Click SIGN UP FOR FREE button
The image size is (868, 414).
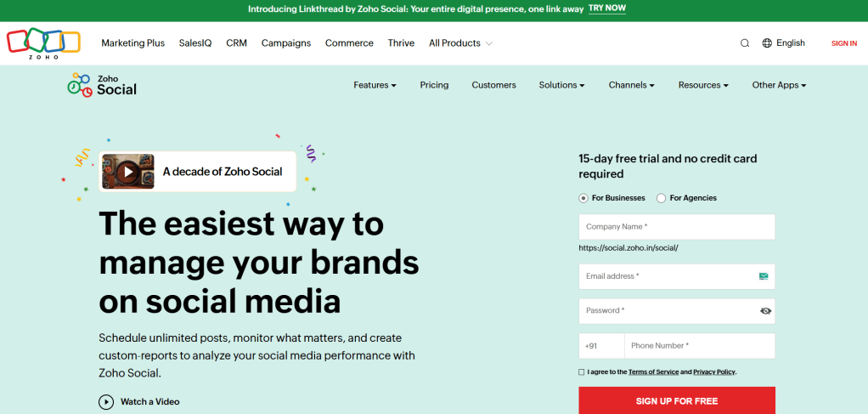tap(677, 400)
